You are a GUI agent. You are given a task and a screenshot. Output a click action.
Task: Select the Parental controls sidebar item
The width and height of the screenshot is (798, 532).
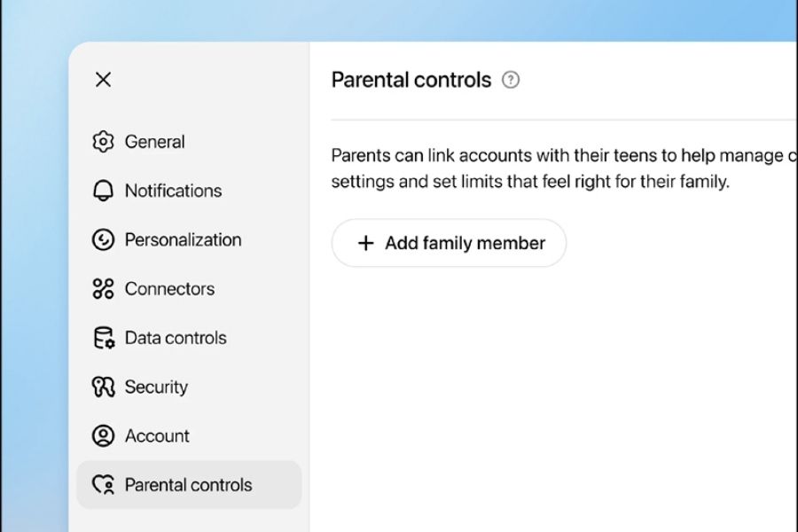click(x=188, y=485)
